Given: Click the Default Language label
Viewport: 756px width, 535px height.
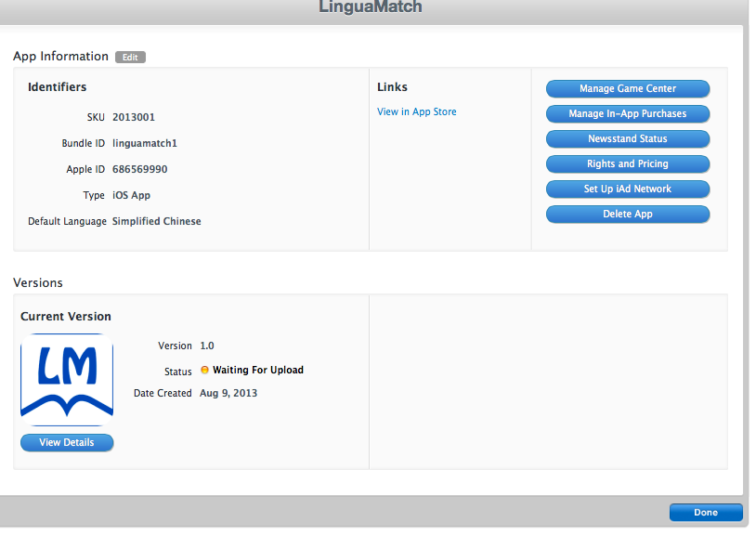Looking at the screenshot, I should (x=67, y=221).
